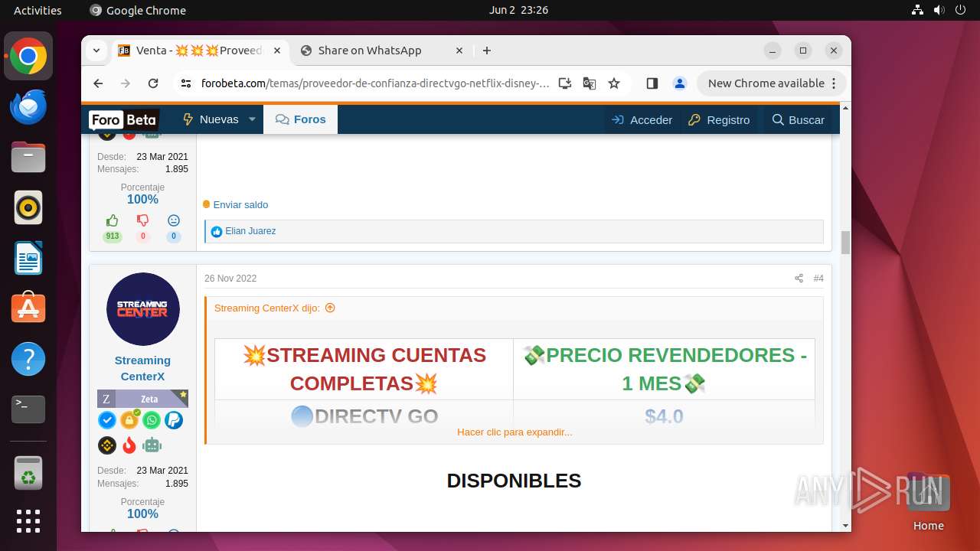Image resolution: width=980 pixels, height=551 pixels.
Task: Click the '#4' post number link
Action: 818,279
